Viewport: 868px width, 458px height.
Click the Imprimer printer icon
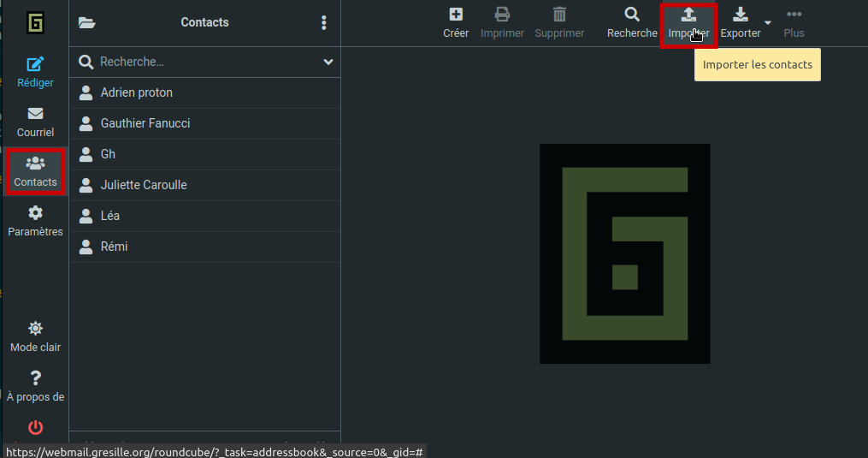(502, 15)
